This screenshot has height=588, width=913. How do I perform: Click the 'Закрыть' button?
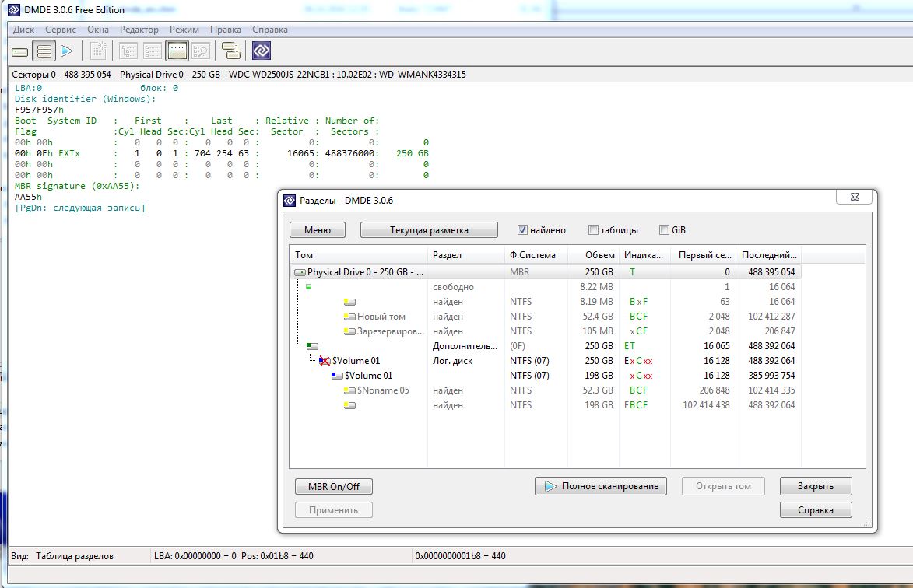point(815,486)
